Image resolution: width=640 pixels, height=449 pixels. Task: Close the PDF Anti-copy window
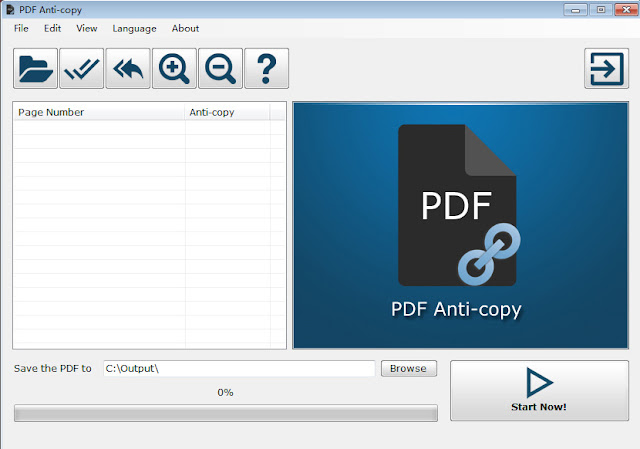(x=627, y=10)
